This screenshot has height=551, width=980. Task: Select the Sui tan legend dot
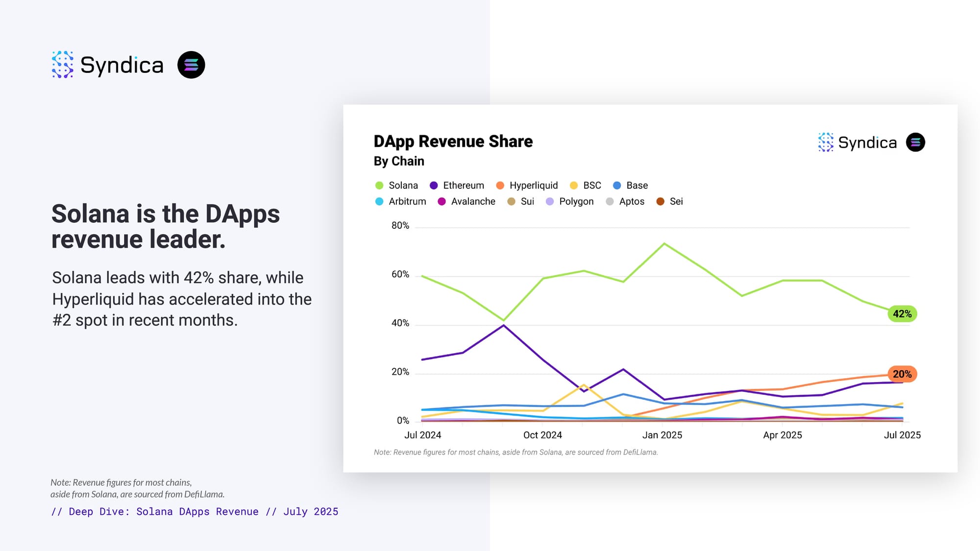pos(511,202)
